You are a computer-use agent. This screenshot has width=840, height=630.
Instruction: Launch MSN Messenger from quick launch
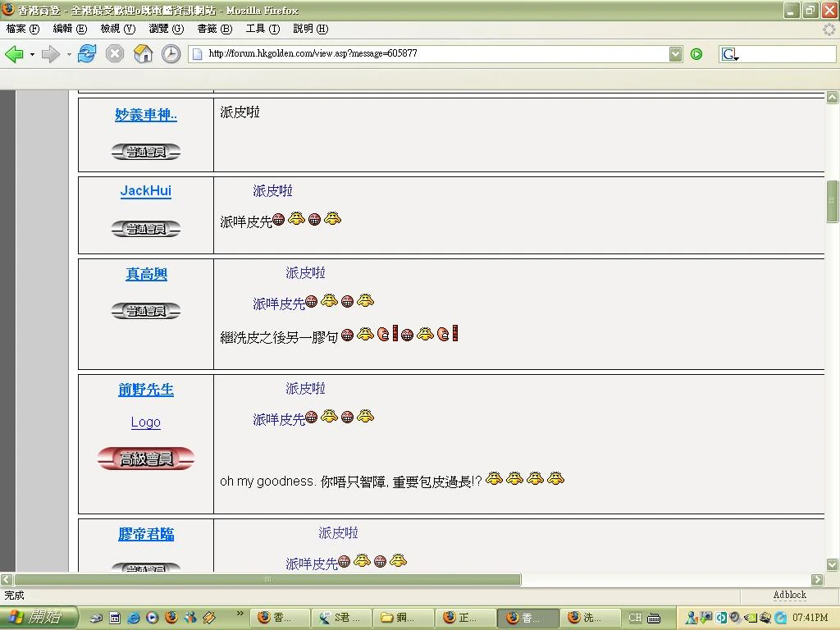(190, 618)
